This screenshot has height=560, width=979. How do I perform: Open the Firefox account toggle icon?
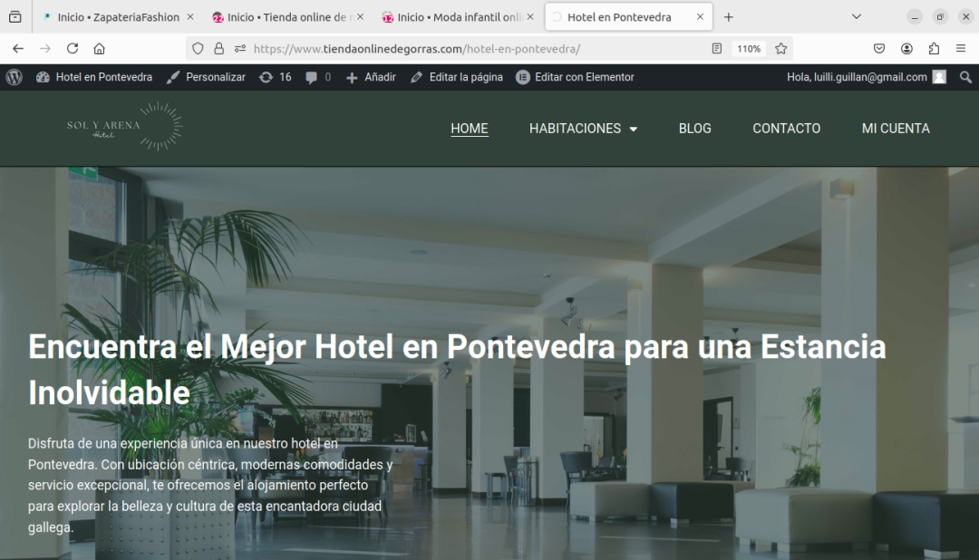click(906, 48)
